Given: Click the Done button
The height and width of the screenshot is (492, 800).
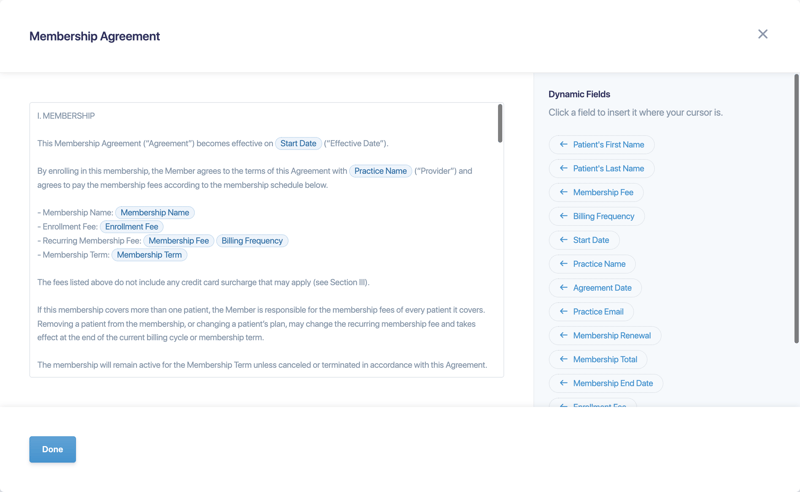Looking at the screenshot, I should pyautogui.click(x=53, y=449).
